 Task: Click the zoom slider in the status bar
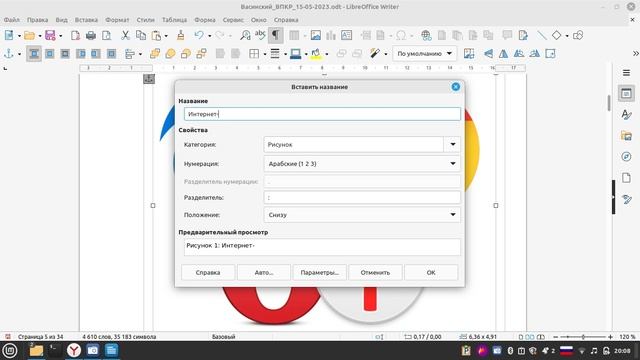[x=583, y=337]
